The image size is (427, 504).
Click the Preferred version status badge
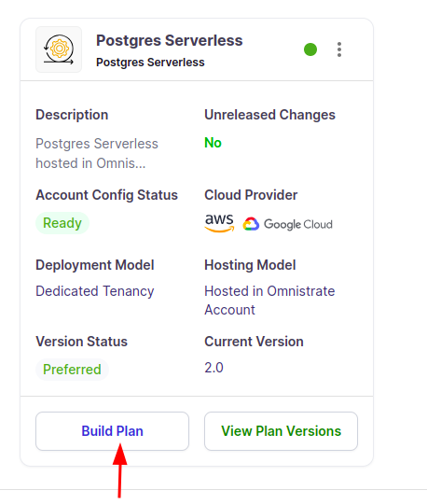[72, 370]
